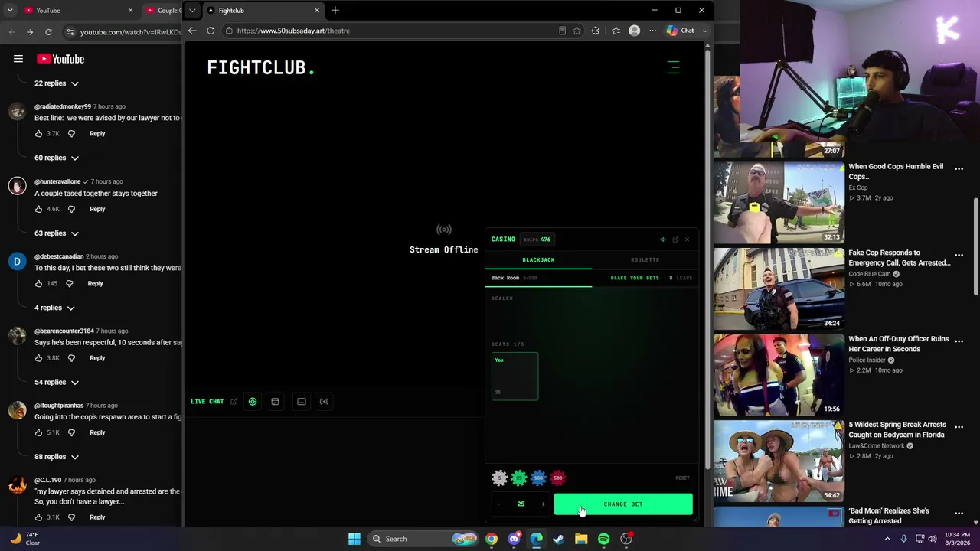The width and height of the screenshot is (980, 551).
Task: Go back in the Fightclub browser window
Action: [192, 31]
